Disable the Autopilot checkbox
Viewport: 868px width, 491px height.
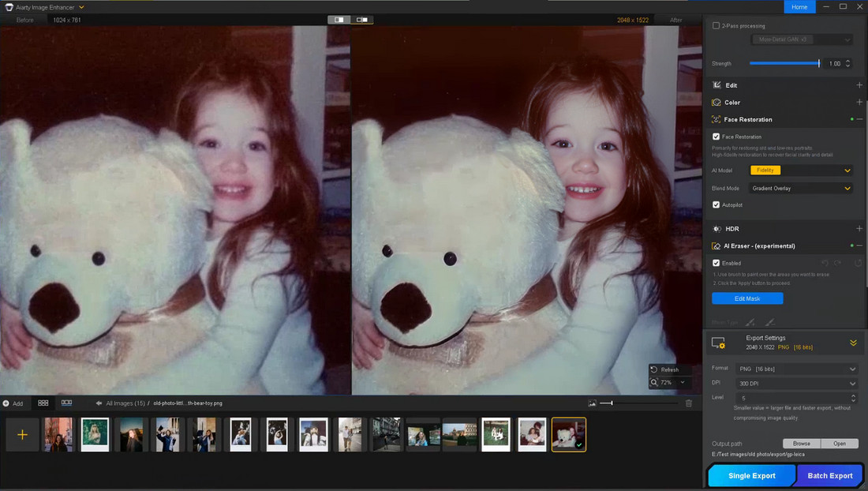pyautogui.click(x=716, y=204)
